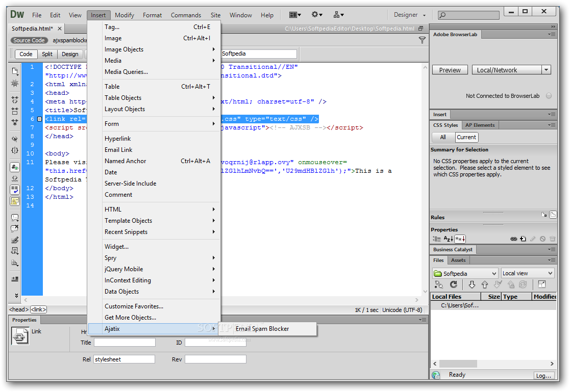Viewport: 570px width, 392px height.
Task: Click the Expand All code icon
Action: (14, 122)
